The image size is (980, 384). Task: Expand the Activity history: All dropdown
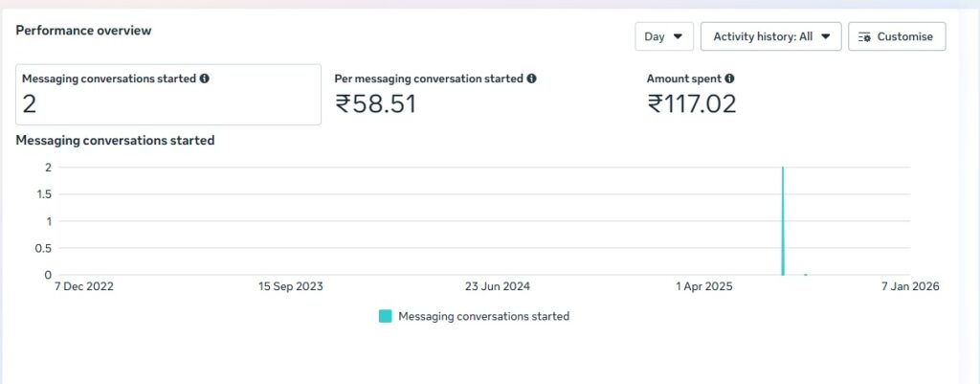click(770, 36)
